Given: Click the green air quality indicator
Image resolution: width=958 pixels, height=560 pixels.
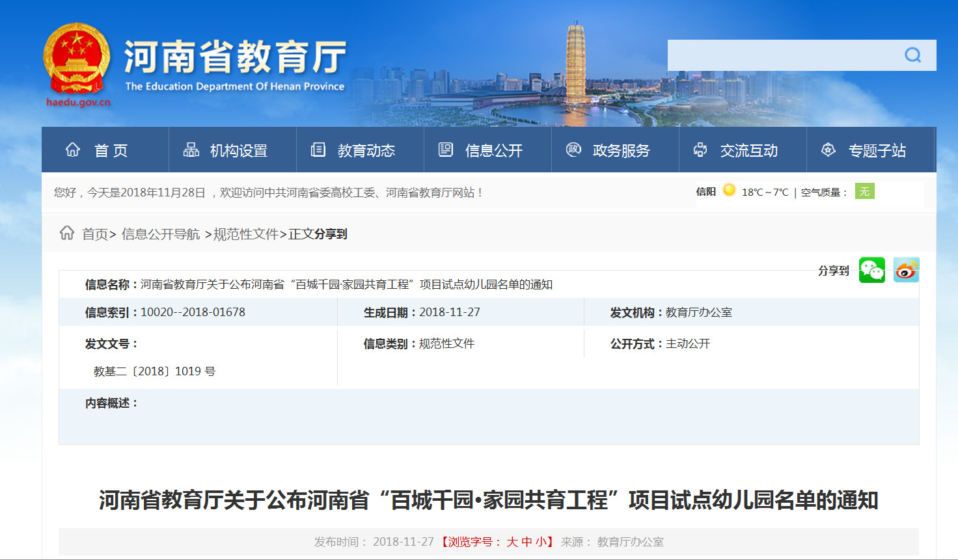Looking at the screenshot, I should [x=864, y=191].
